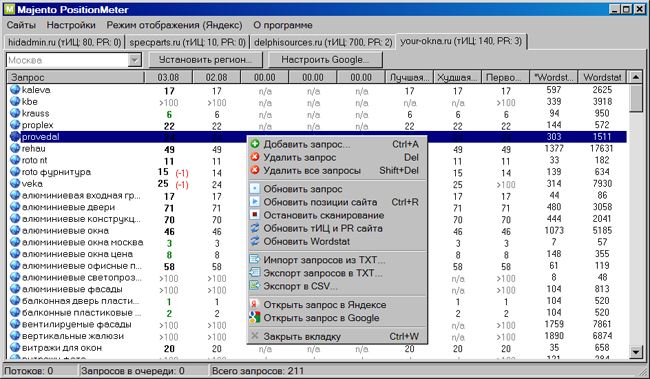Click the Потоков: 0 status entry

29,371
